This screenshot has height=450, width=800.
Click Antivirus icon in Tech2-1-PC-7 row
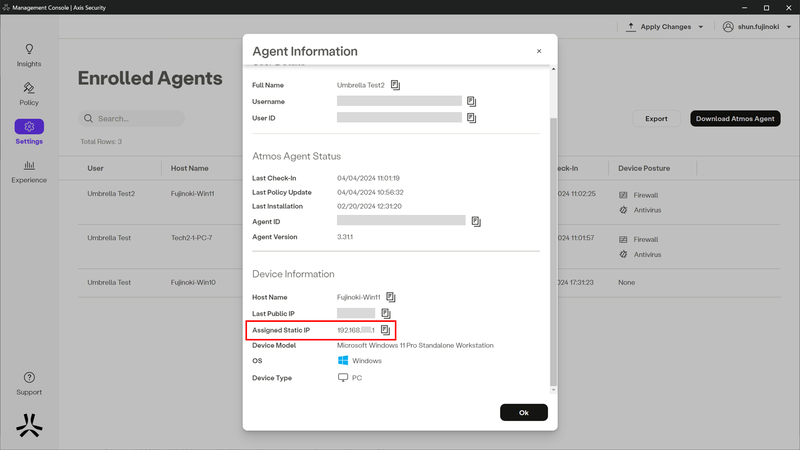(623, 255)
